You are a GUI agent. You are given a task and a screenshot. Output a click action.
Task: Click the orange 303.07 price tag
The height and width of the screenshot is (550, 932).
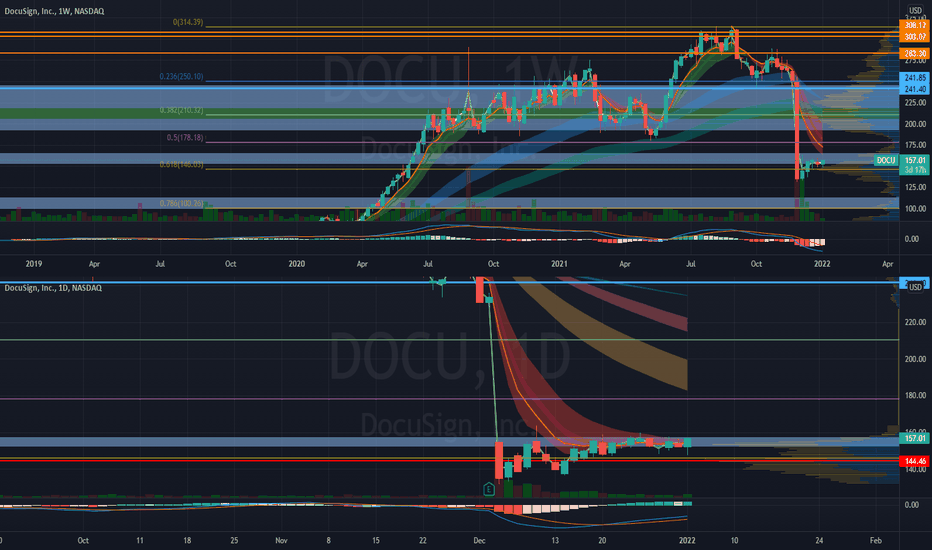coord(915,37)
